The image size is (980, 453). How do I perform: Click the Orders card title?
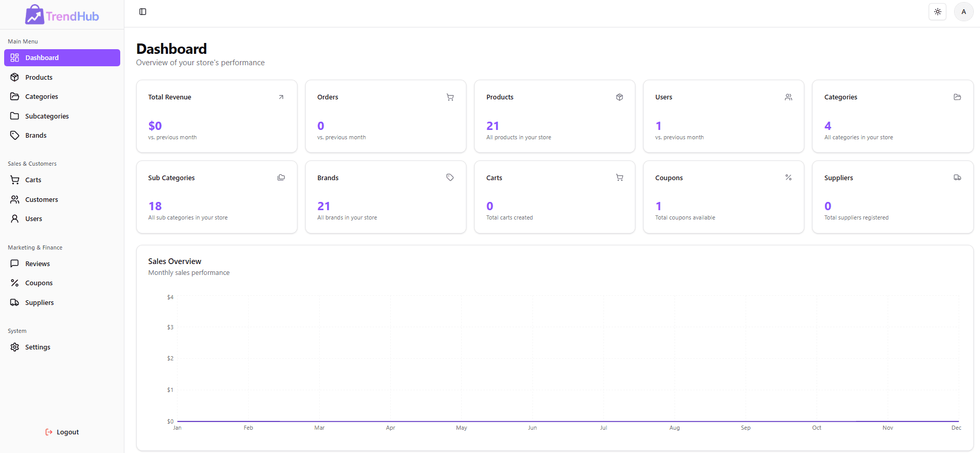(328, 97)
